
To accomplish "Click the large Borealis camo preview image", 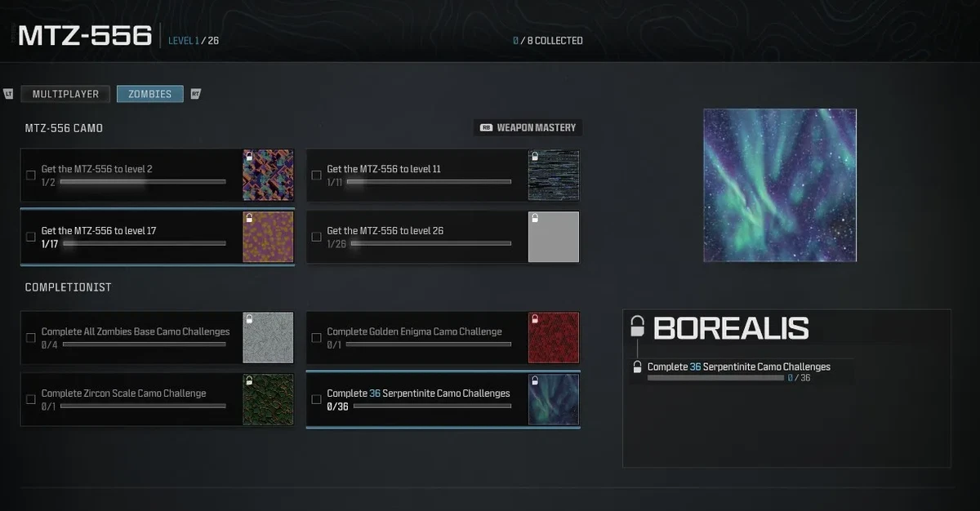I will (780, 185).
